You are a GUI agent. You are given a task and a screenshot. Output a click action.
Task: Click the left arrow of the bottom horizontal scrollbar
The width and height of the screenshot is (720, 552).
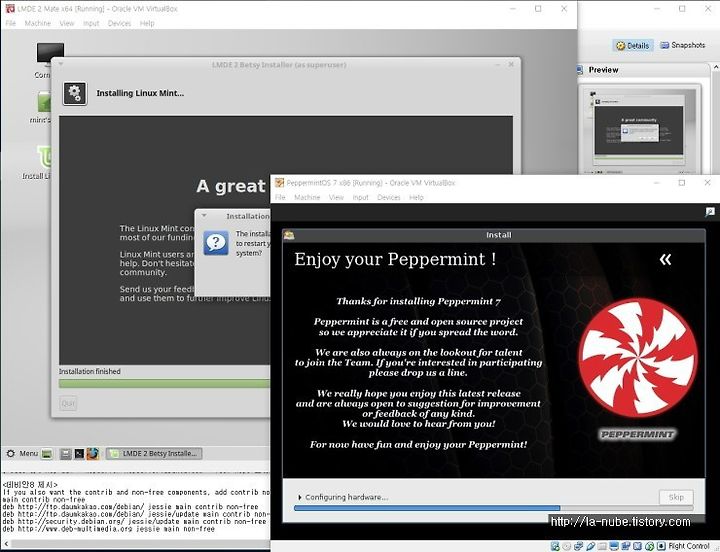coord(6,544)
